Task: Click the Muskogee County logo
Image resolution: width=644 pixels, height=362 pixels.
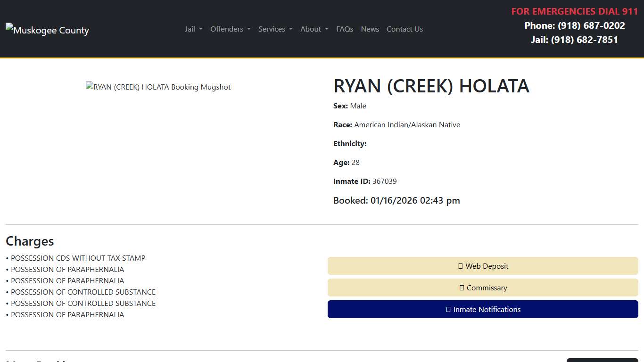Action: pyautogui.click(x=47, y=30)
